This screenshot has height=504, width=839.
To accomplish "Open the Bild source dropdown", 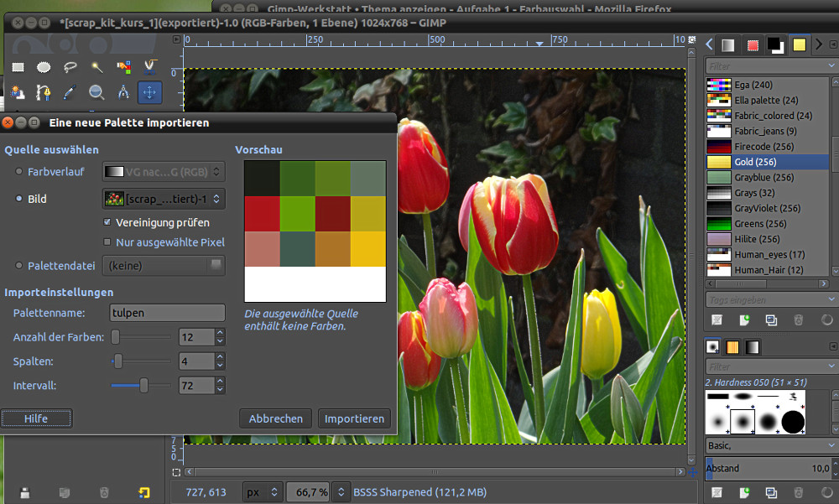I will click(x=164, y=199).
